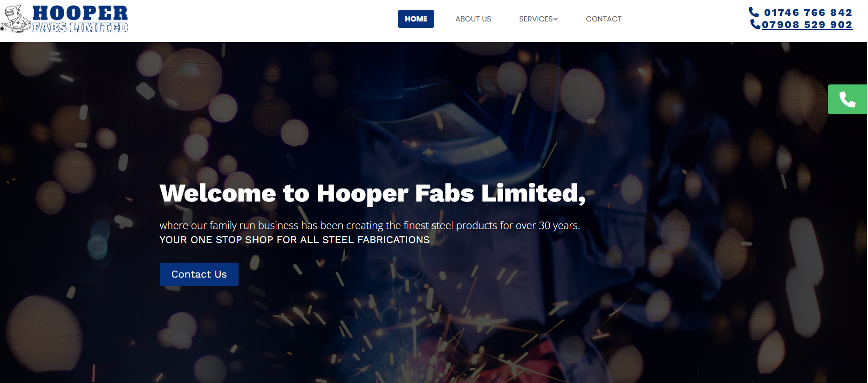Click the 07908 529 902 phone link

(x=807, y=25)
